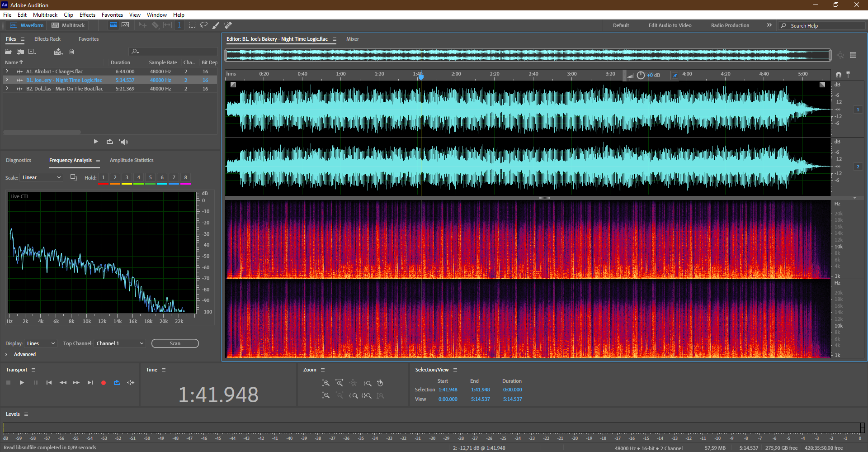868x452 pixels.
Task: Click the red Record button
Action: (104, 383)
